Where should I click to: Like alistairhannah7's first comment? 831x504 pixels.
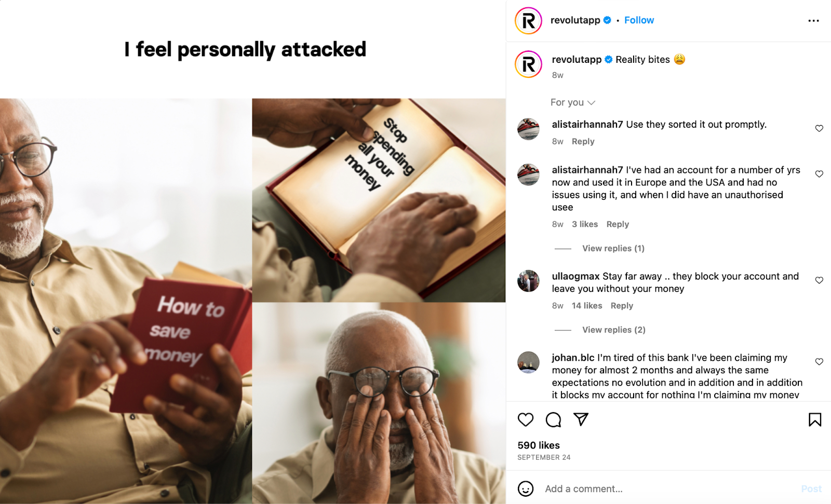click(x=819, y=128)
